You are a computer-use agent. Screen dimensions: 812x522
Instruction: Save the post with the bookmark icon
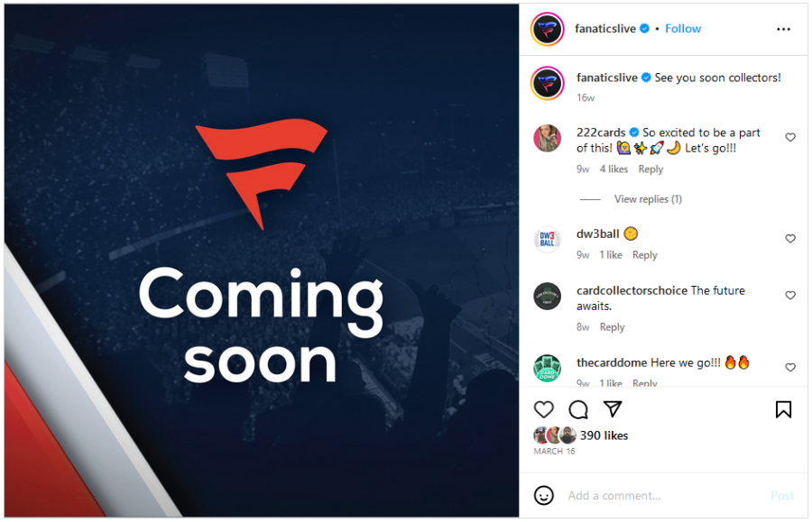[783, 409]
